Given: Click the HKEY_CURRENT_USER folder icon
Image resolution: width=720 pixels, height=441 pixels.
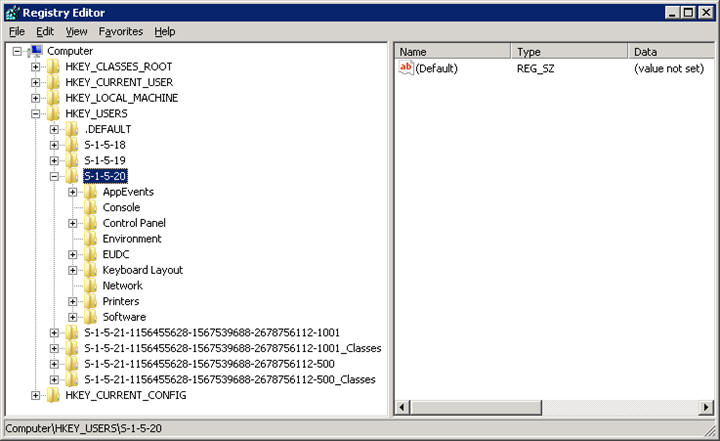Looking at the screenshot, I should (x=53, y=83).
